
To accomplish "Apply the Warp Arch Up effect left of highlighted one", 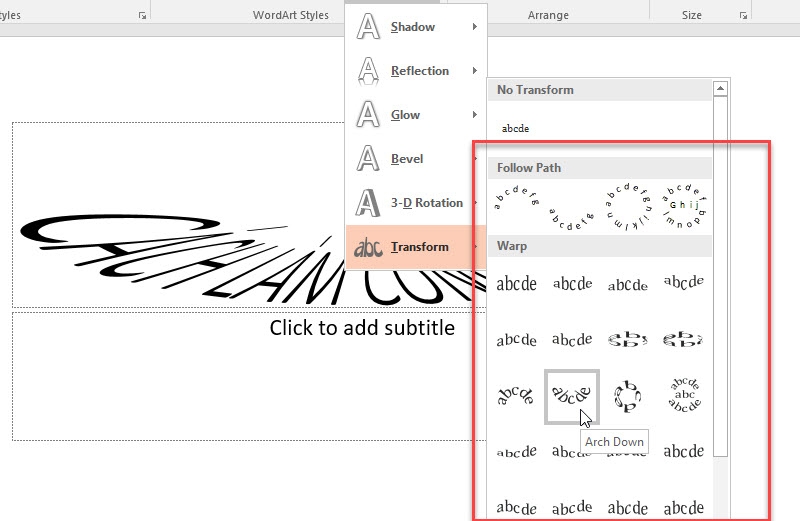I will click(x=516, y=396).
